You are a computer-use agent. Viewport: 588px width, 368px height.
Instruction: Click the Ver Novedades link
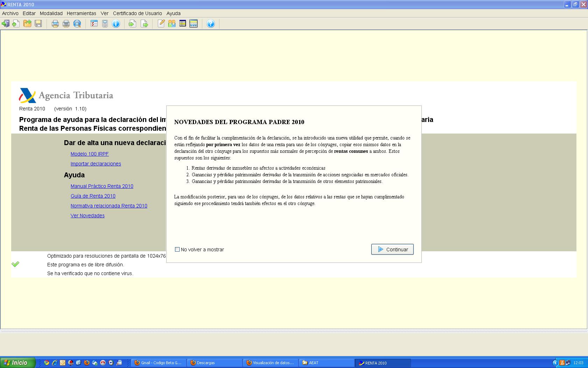(87, 216)
